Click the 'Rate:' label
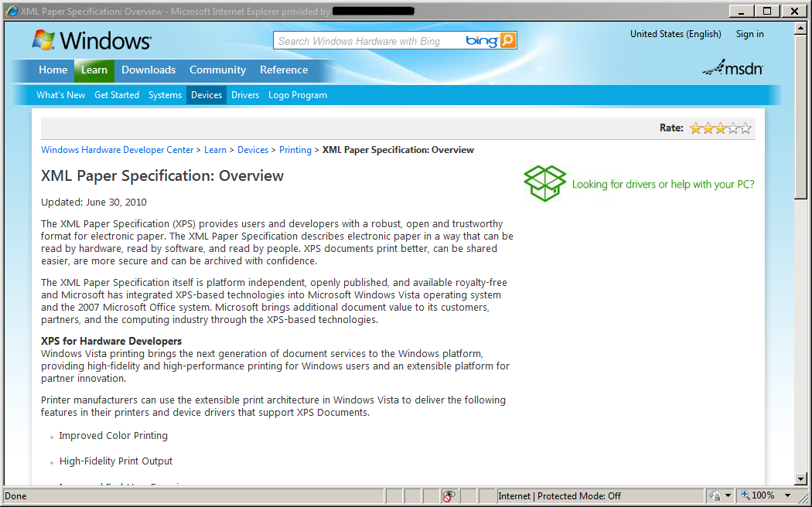The width and height of the screenshot is (812, 507). click(671, 128)
